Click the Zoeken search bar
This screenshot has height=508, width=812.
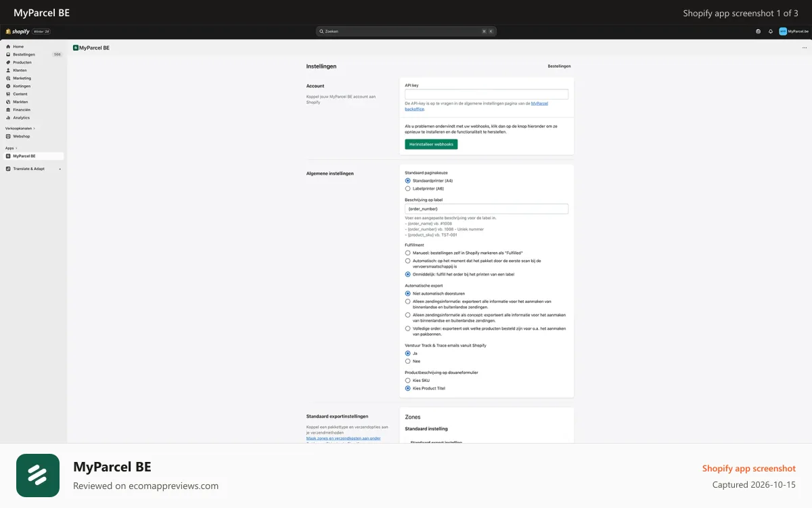pos(406,31)
